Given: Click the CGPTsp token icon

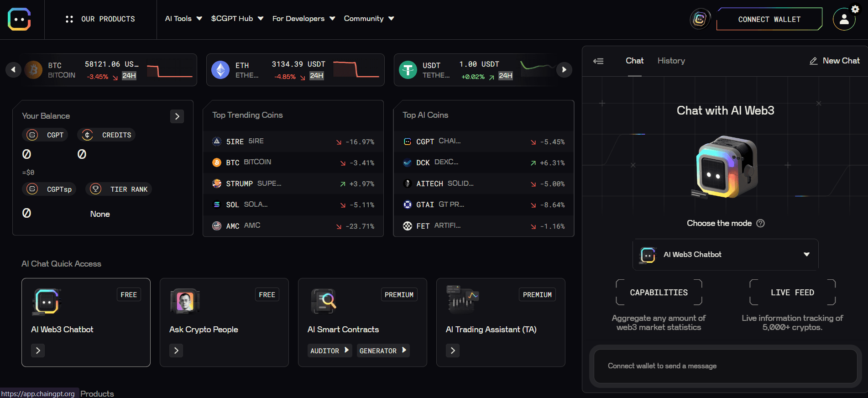Looking at the screenshot, I should pos(32,189).
